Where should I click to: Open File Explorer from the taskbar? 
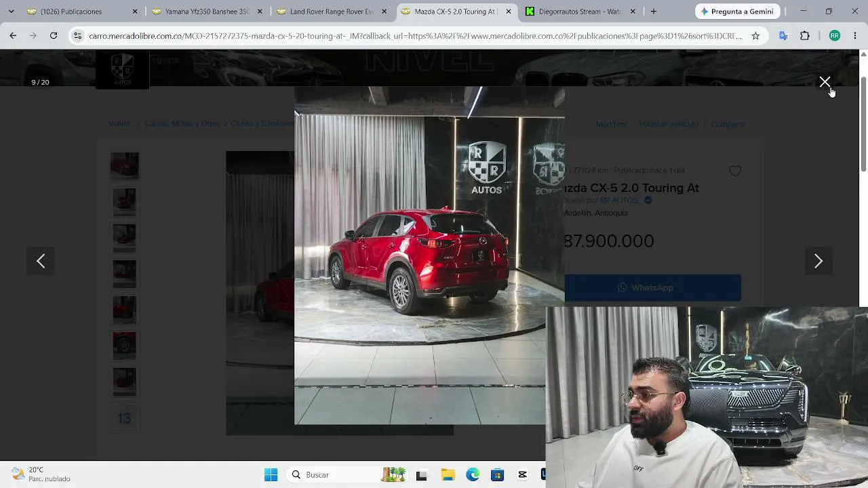[x=448, y=475]
